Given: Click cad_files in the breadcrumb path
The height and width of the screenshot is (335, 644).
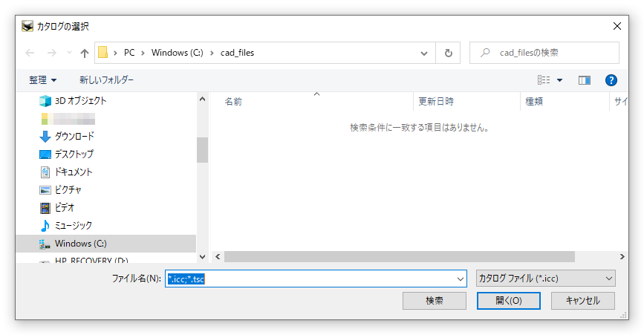Looking at the screenshot, I should tap(238, 53).
